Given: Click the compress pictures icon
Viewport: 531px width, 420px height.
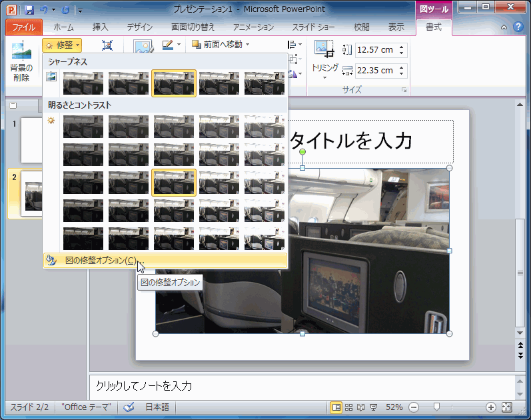Looking at the screenshot, I should coord(107,45).
